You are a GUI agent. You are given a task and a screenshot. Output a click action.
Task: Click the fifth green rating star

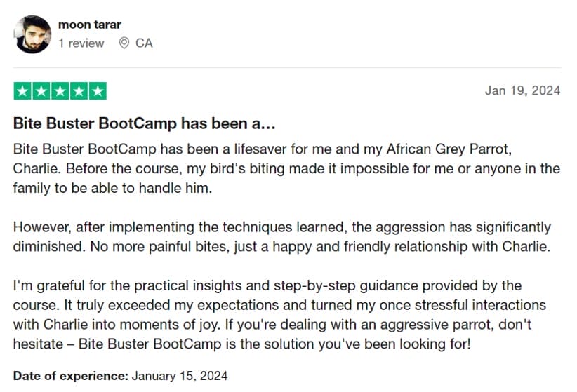[x=98, y=91]
